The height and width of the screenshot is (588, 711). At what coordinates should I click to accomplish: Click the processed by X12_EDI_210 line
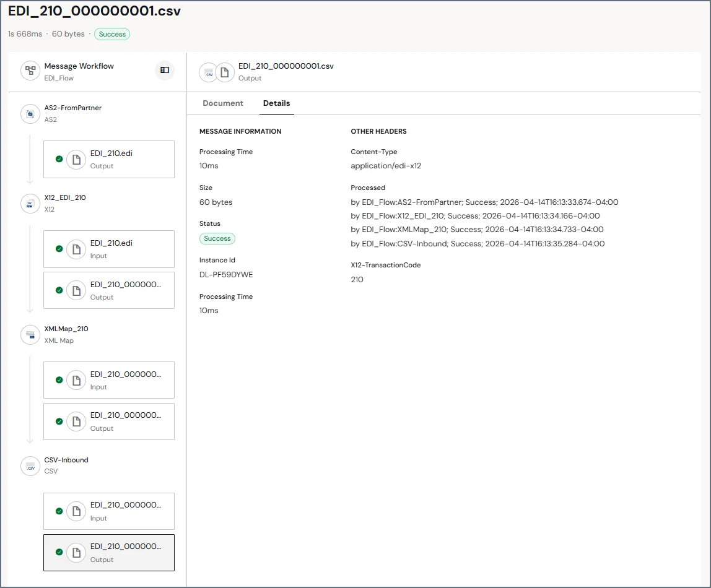coord(475,215)
